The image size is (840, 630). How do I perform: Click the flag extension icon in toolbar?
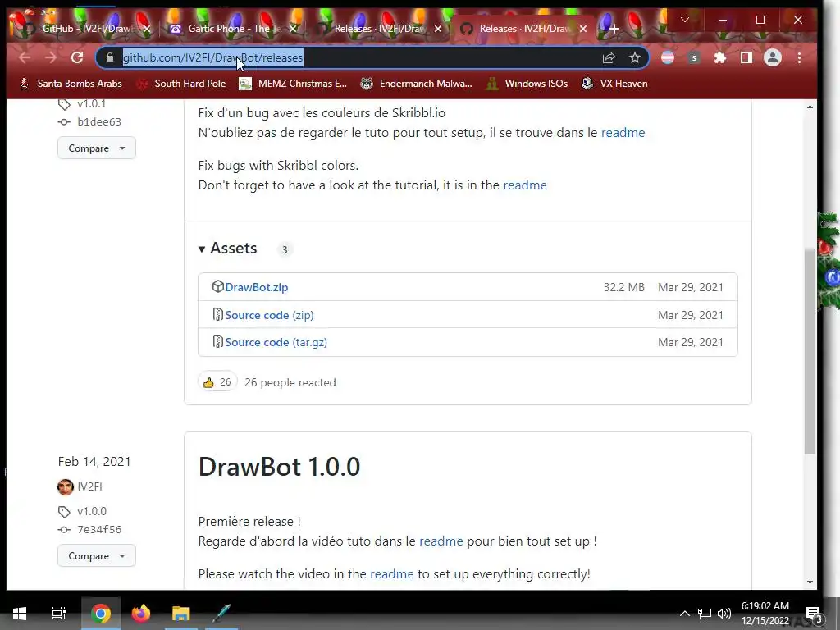(668, 57)
